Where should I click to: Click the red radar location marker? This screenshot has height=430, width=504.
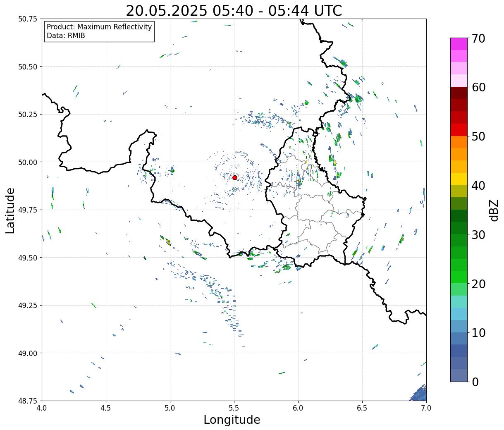[235, 177]
